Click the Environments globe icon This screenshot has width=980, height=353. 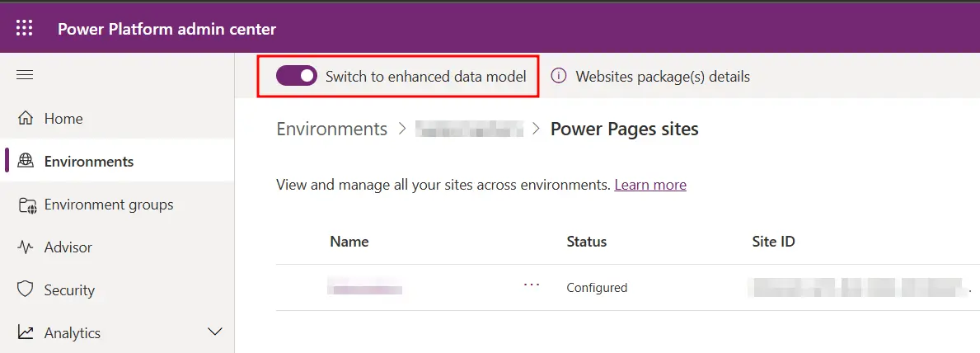point(25,161)
